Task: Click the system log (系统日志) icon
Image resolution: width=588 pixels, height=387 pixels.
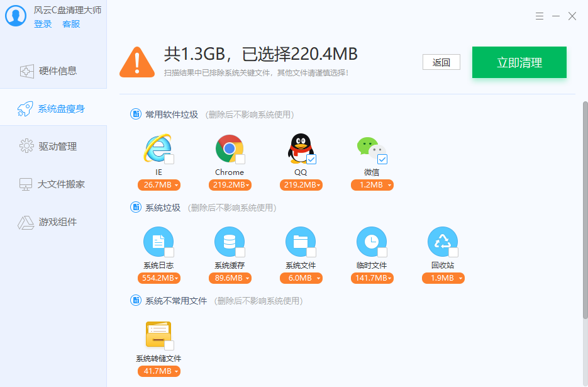Action: [x=158, y=242]
